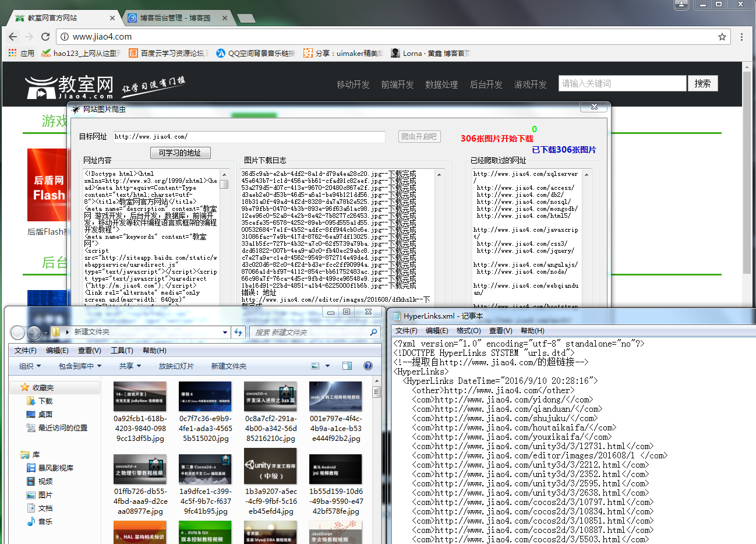Click the Explorer search magnifier icon
The width and height of the screenshot is (756, 544).
pos(374,332)
